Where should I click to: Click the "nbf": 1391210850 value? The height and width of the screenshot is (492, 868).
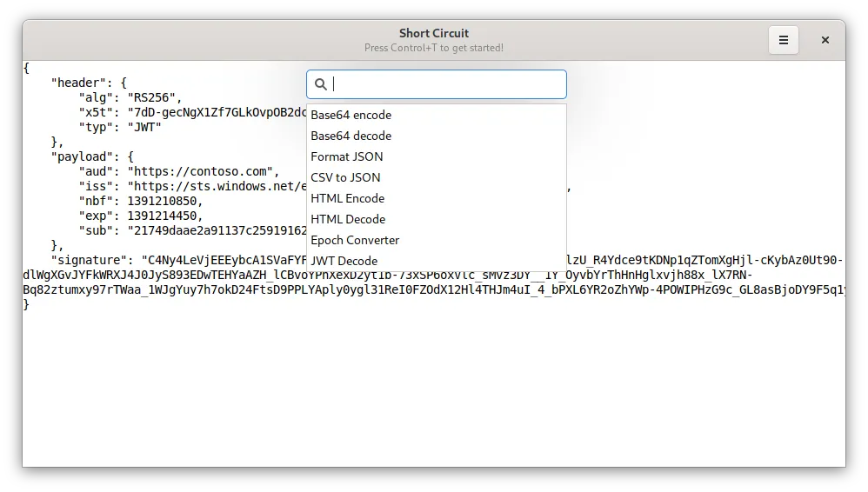[165, 201]
